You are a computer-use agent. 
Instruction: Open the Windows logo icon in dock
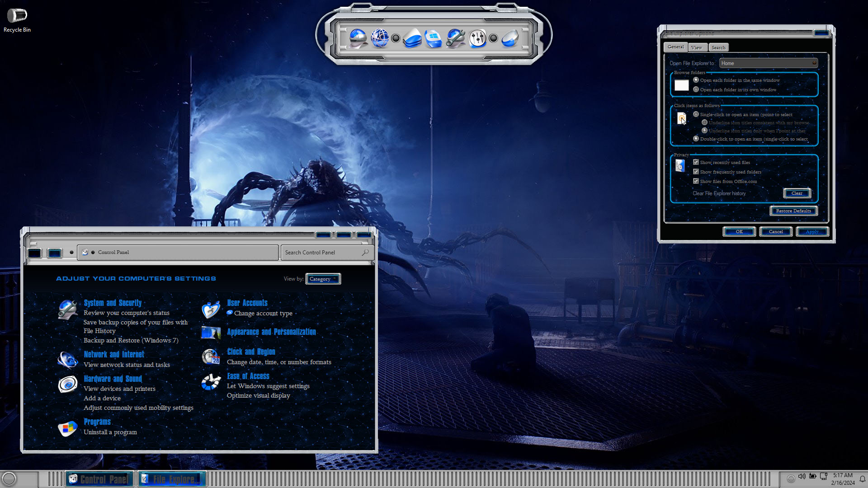click(433, 38)
